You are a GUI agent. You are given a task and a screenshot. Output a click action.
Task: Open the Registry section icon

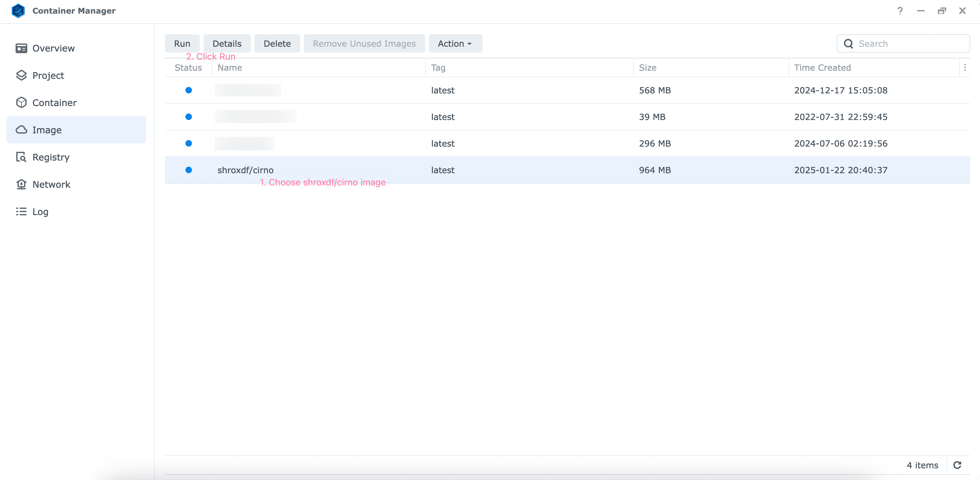pyautogui.click(x=21, y=157)
